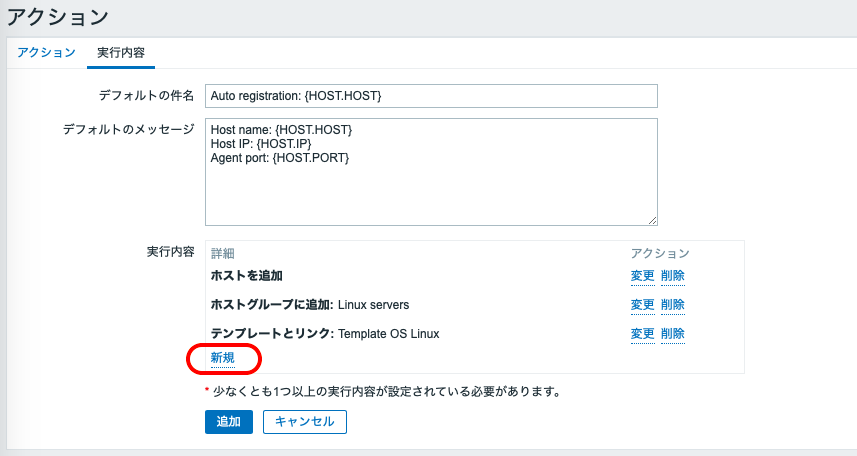
Task: Click 削除 for ホストを追加 operation
Action: pos(673,276)
